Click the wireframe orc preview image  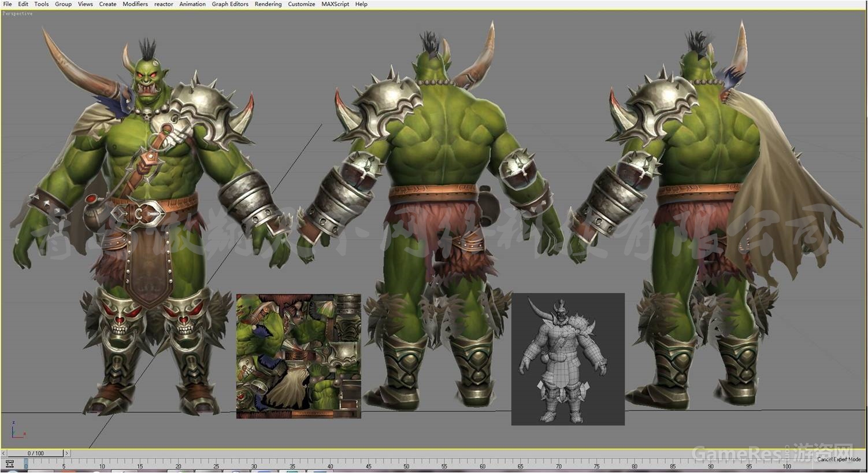point(568,359)
